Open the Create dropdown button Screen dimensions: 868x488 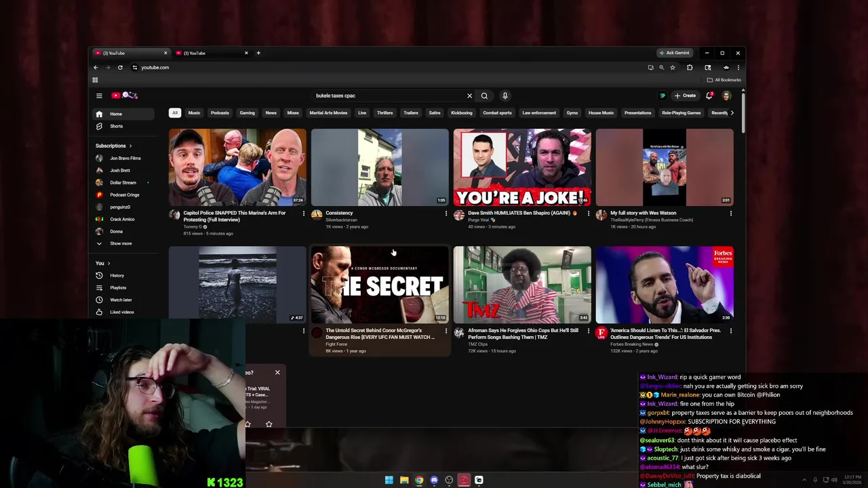[x=685, y=96]
